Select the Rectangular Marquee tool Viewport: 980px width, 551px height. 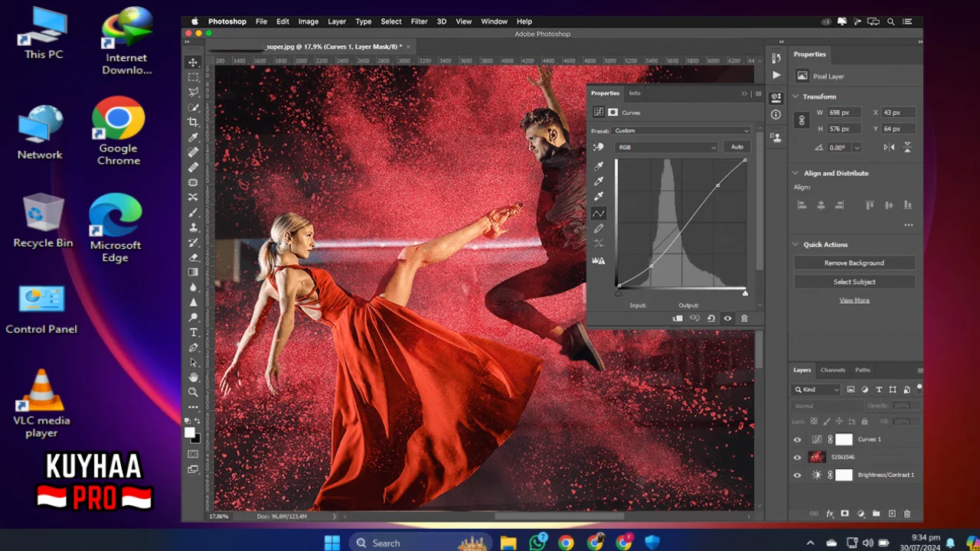pos(194,77)
